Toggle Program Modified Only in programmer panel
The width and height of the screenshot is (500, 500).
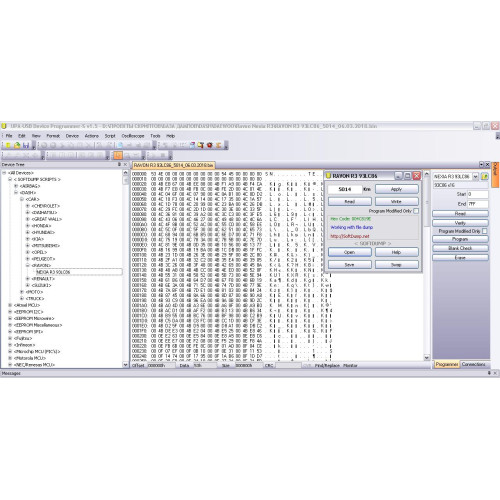pyautogui.click(x=484, y=231)
